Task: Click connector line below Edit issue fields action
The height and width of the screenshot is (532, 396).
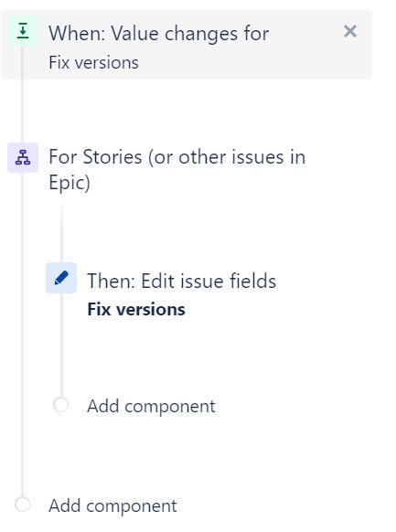Action: pyautogui.click(x=61, y=345)
